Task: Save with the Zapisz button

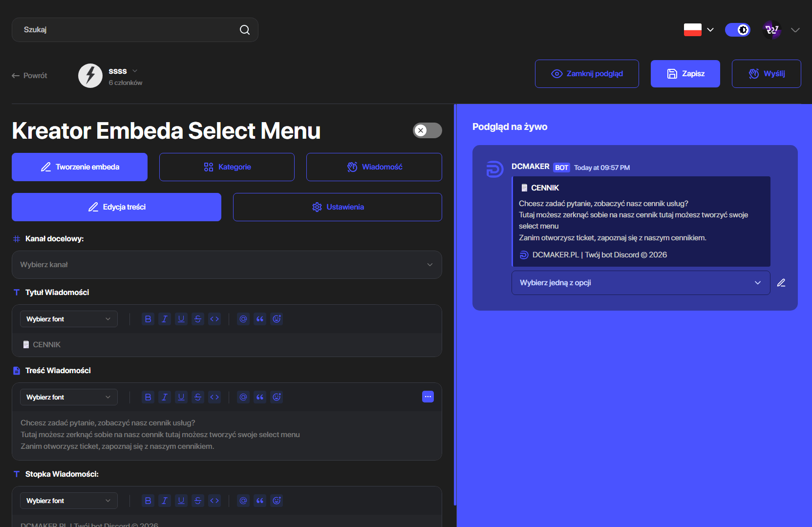Action: click(x=685, y=74)
